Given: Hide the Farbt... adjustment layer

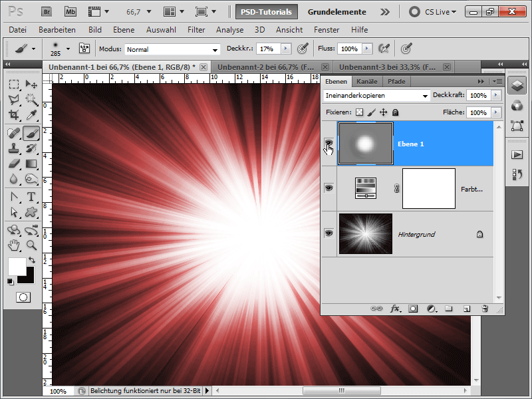Looking at the screenshot, I should (x=329, y=188).
